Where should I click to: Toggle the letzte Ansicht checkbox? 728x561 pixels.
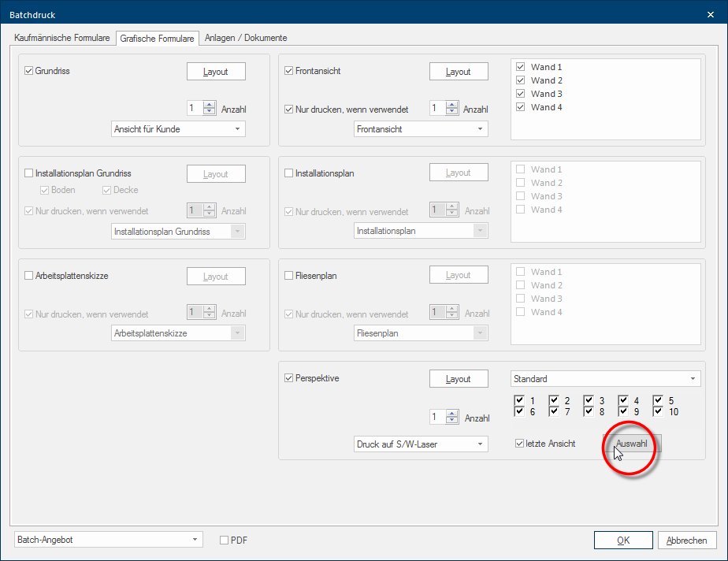[x=519, y=444]
